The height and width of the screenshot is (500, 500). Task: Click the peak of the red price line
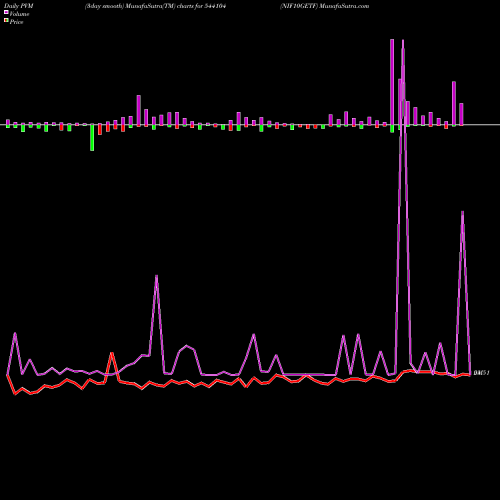[x=112, y=353]
